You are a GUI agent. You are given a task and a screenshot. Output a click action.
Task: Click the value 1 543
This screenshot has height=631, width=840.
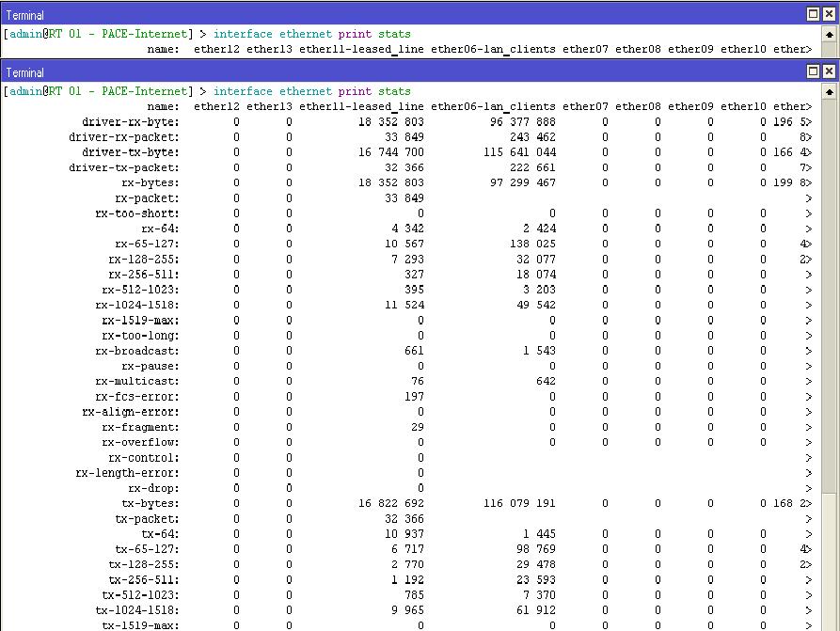(540, 351)
